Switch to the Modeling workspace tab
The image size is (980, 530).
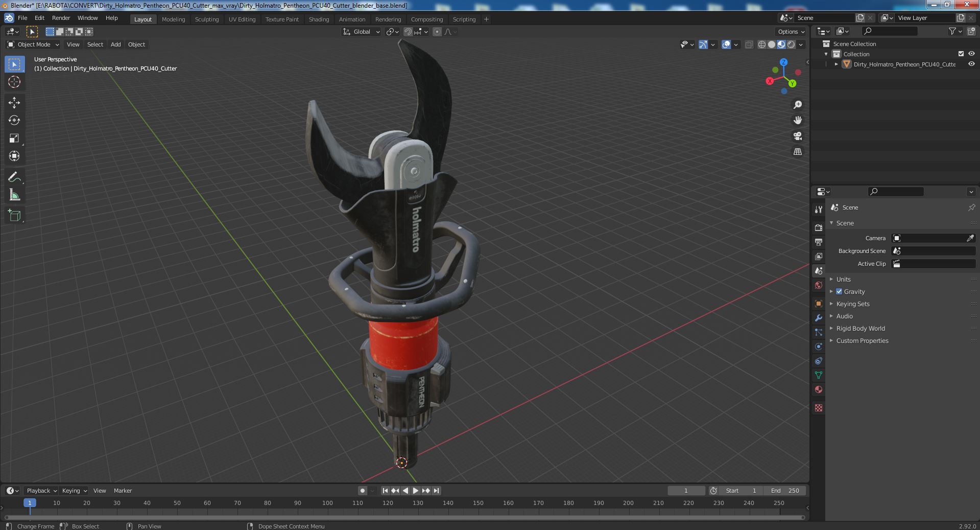coord(173,19)
